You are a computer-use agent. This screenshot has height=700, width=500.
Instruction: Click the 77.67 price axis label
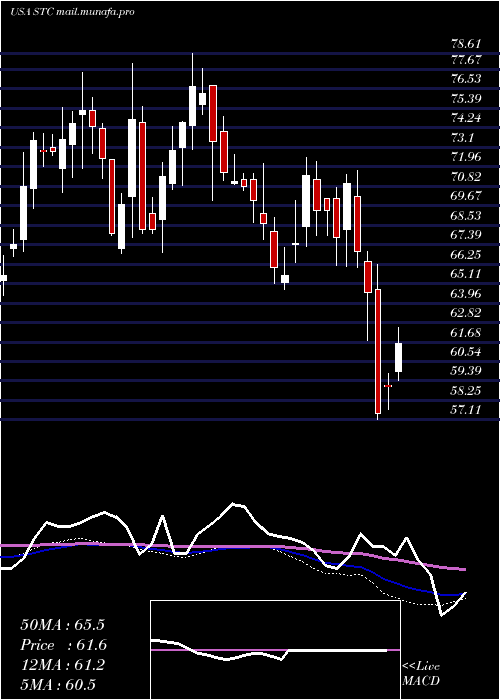click(466, 59)
